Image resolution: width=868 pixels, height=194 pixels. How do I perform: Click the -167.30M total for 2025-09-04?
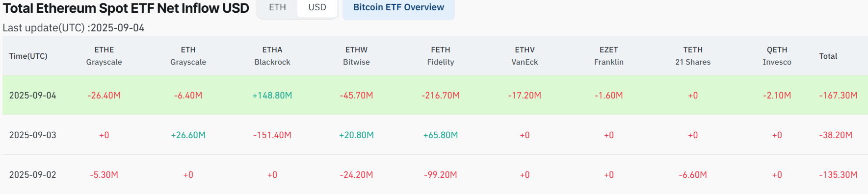(x=838, y=96)
